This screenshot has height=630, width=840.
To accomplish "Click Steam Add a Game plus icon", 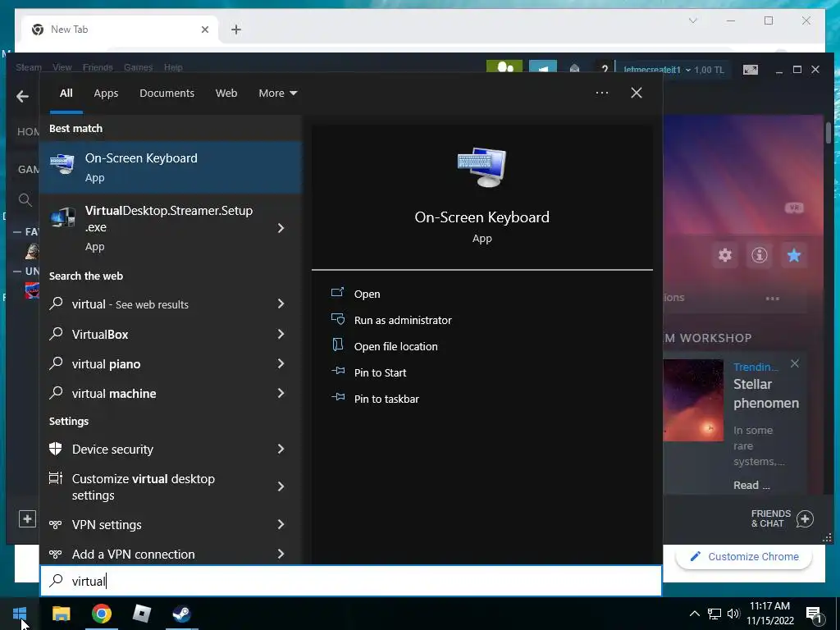I will point(27,518).
